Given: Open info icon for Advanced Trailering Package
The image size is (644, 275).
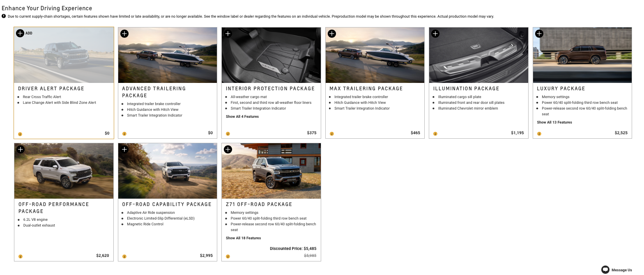Looking at the screenshot, I should [124, 134].
